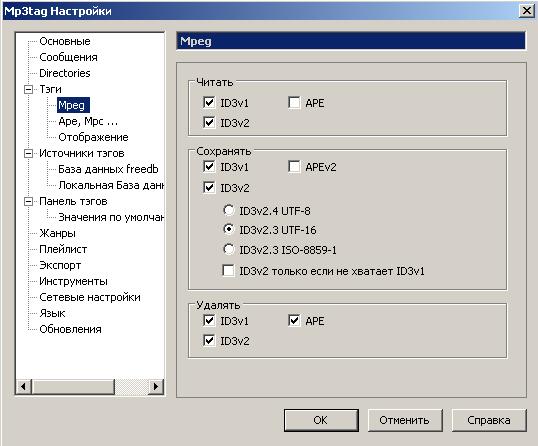The image size is (538, 446).
Task: Open Обновления settings page
Action: [x=70, y=329]
